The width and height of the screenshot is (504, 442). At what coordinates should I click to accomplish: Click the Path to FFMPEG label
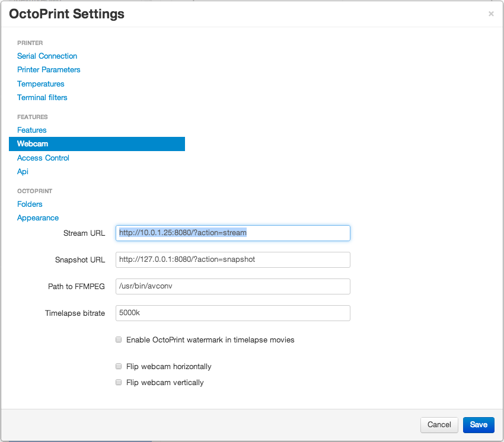coord(76,287)
